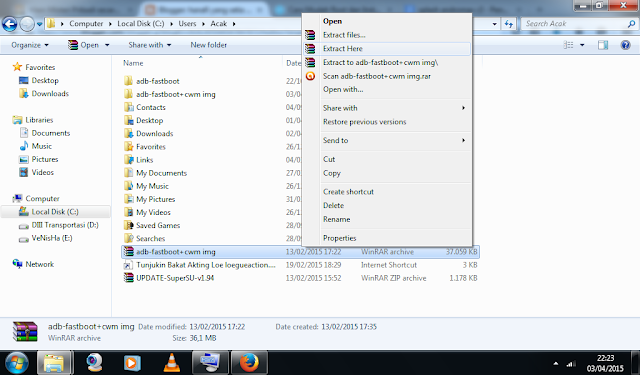Select the Links folder icon

129,160
